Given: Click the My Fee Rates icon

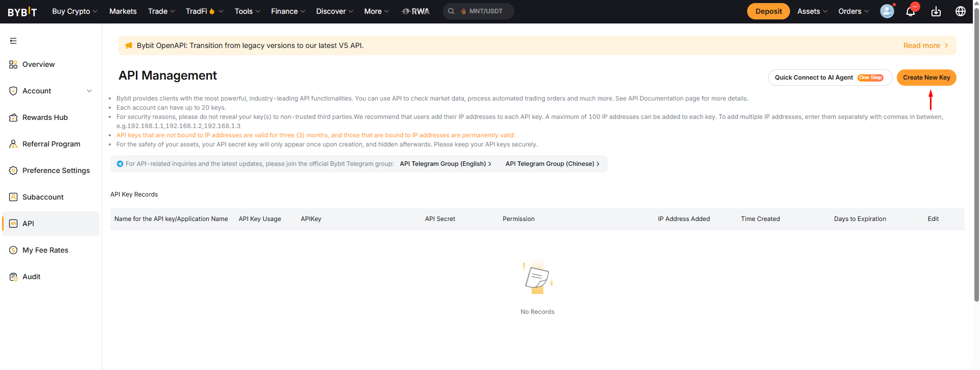Looking at the screenshot, I should 13,250.
